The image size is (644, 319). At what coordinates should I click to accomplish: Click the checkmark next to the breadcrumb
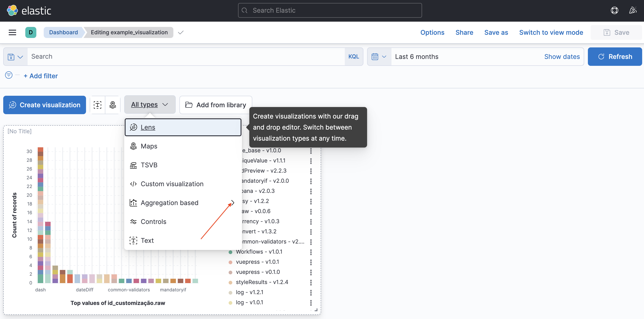click(181, 32)
